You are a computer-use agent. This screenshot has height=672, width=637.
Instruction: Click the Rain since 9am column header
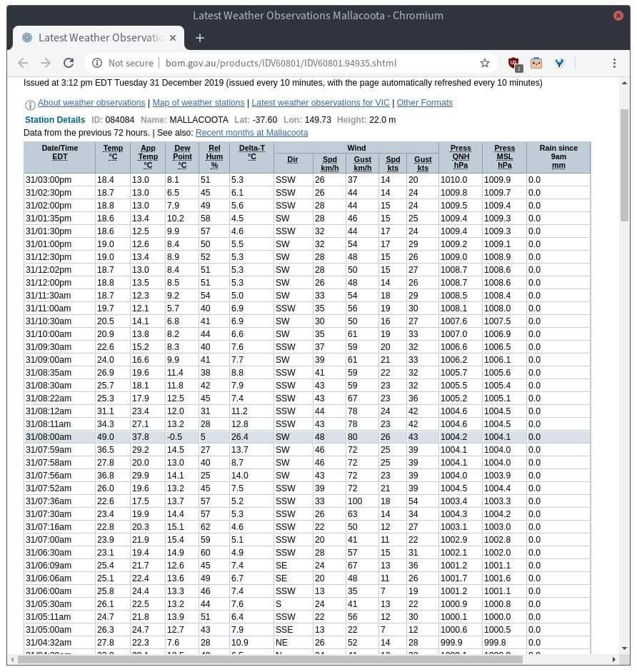click(x=558, y=157)
